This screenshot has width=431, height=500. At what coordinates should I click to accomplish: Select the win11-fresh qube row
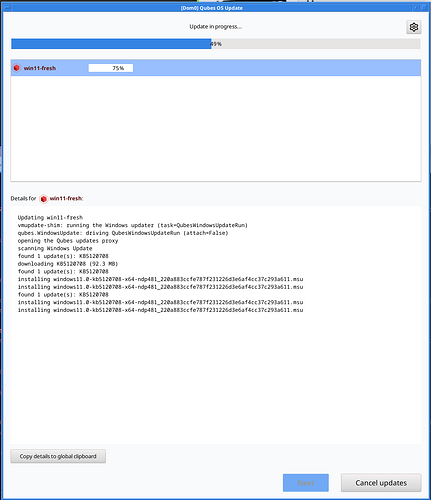pyautogui.click(x=216, y=68)
